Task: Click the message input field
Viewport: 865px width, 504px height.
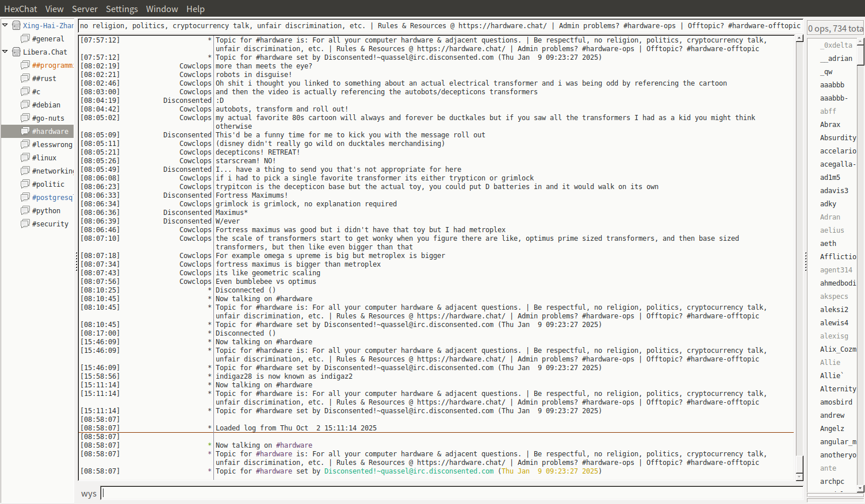Action: coord(451,493)
